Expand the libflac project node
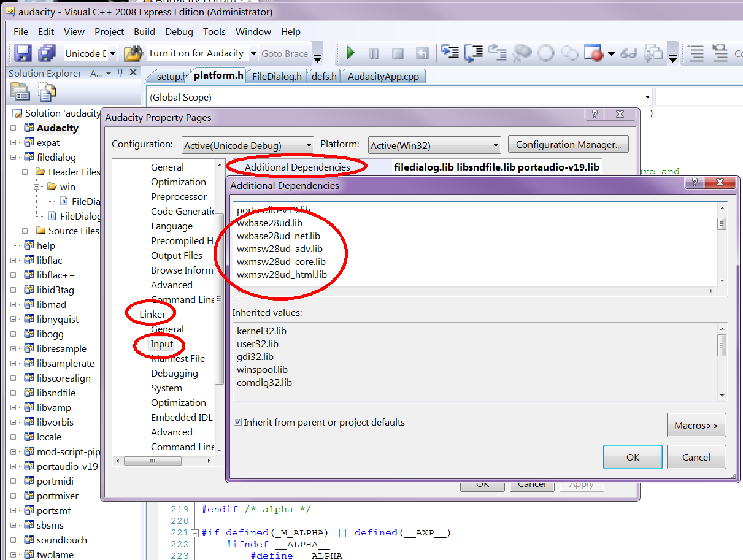Viewport: 743px width, 560px height. coord(13,261)
